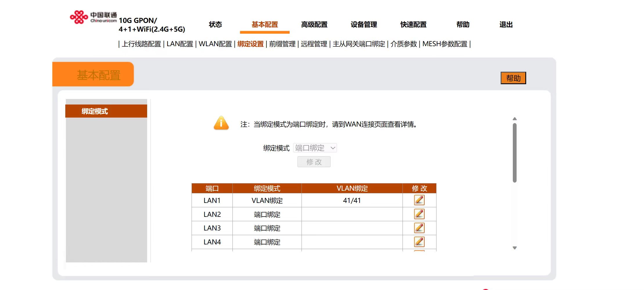Go to LAN配置 submenu
Screen dimensions: 644x290
tap(180, 44)
